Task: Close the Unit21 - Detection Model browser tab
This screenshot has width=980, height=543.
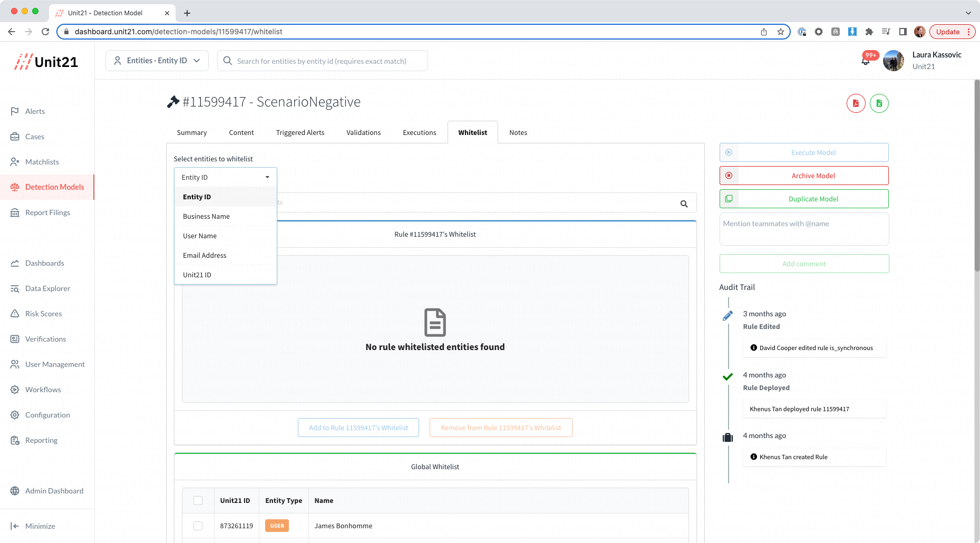Action: point(167,13)
